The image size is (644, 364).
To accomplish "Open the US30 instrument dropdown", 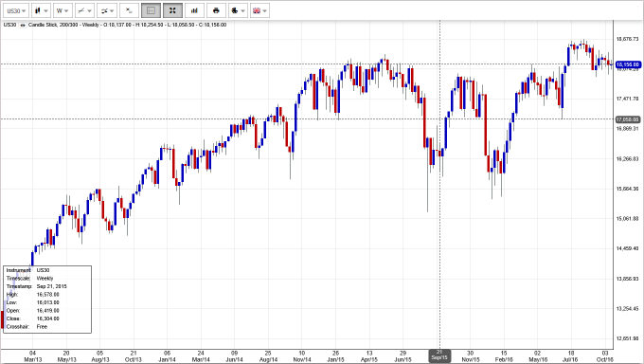I will 16,10.
